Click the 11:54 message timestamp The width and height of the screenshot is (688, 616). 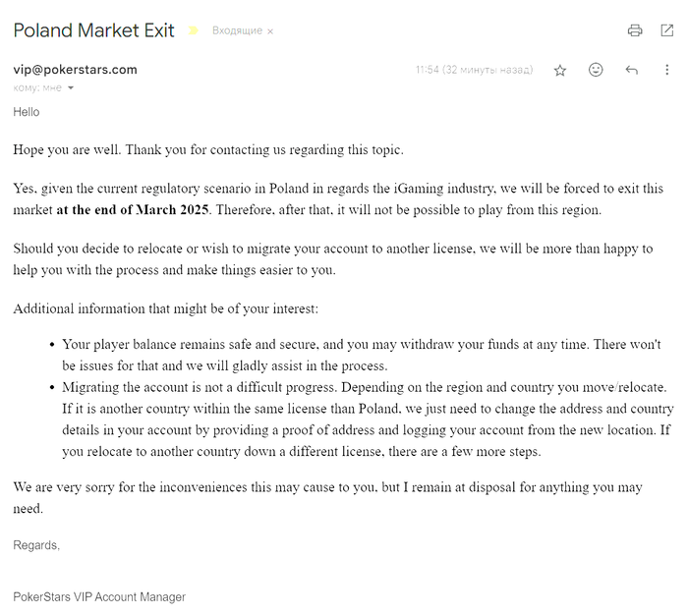(474, 71)
